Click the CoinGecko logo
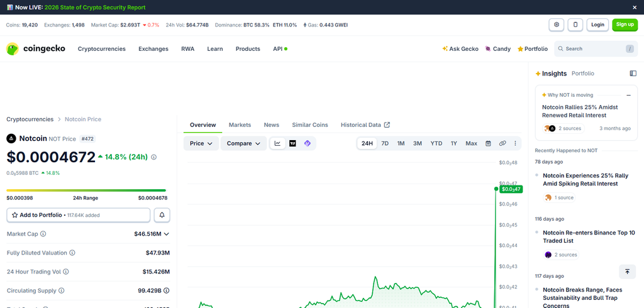The image size is (644, 308). [36, 49]
